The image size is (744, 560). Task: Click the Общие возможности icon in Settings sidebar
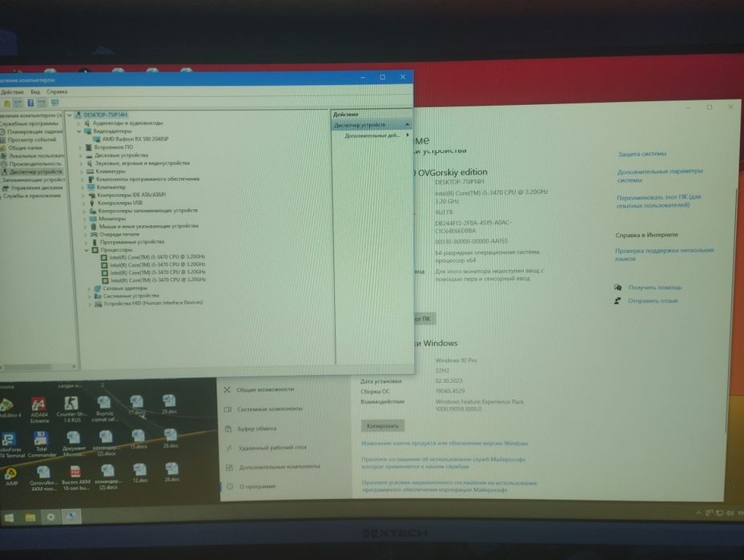pos(227,389)
